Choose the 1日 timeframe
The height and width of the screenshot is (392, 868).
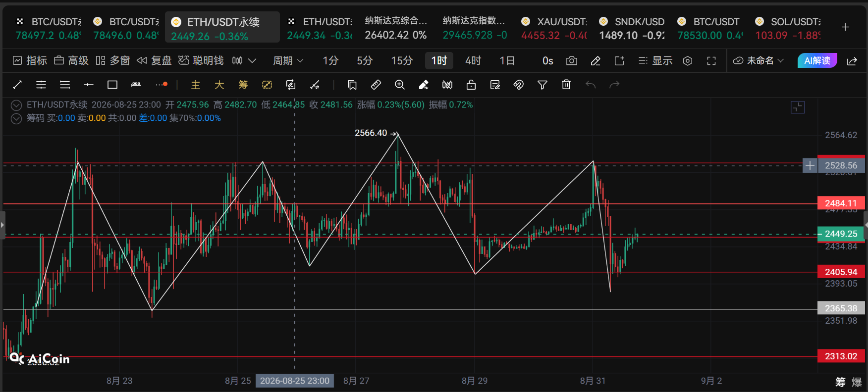507,61
